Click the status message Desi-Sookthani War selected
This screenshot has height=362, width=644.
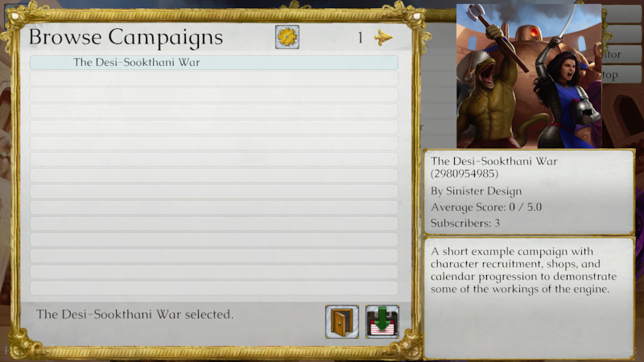tap(134, 315)
